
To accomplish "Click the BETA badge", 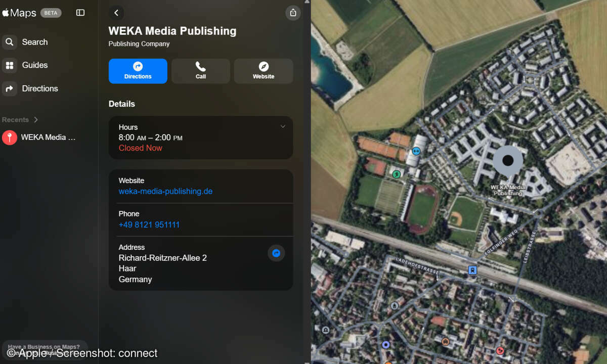I will click(51, 13).
